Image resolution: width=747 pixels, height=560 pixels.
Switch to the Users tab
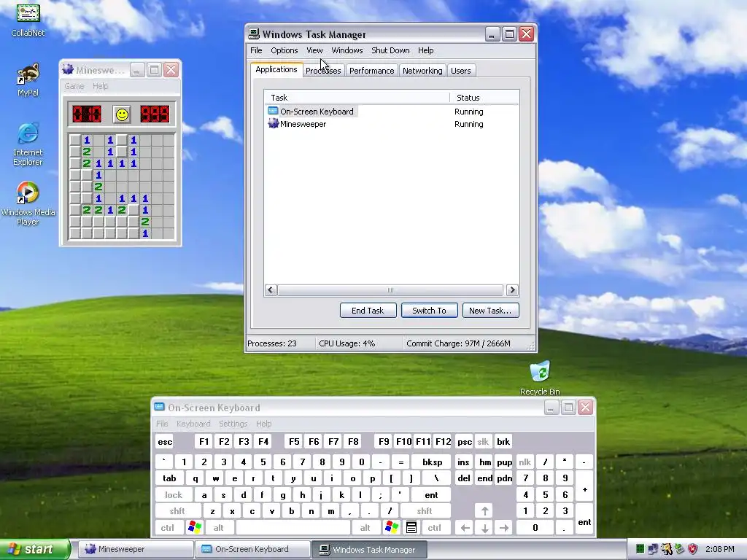pos(461,71)
